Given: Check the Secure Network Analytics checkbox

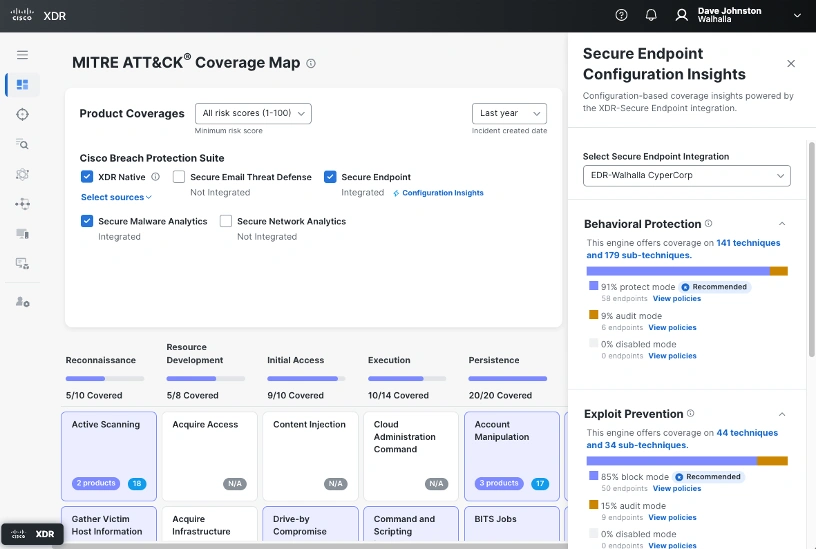Looking at the screenshot, I should pyautogui.click(x=226, y=221).
